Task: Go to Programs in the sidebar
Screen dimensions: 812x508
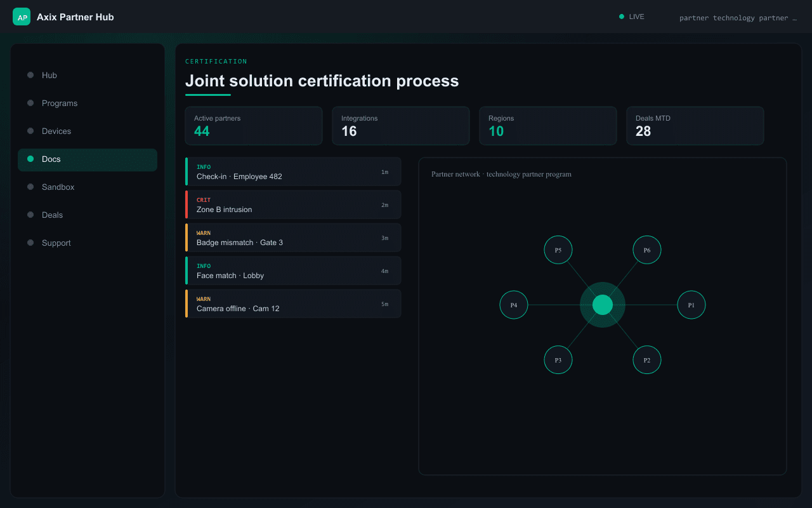Action: tap(88, 103)
